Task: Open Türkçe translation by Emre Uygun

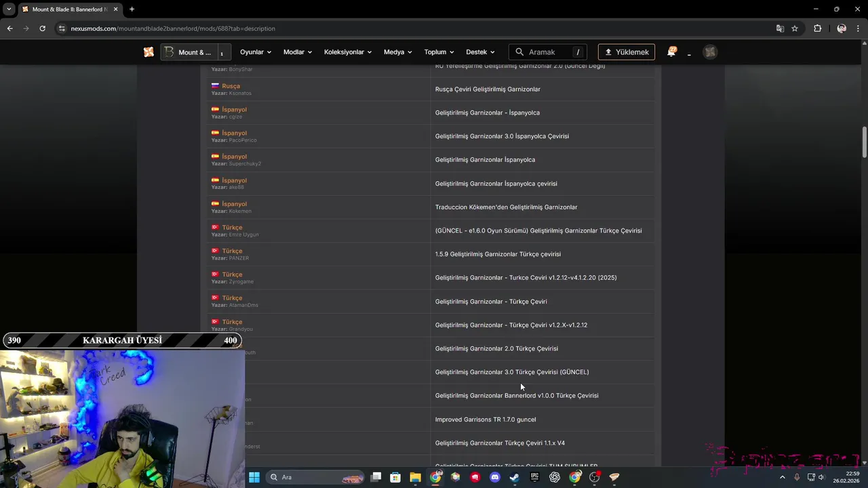Action: pos(232,228)
